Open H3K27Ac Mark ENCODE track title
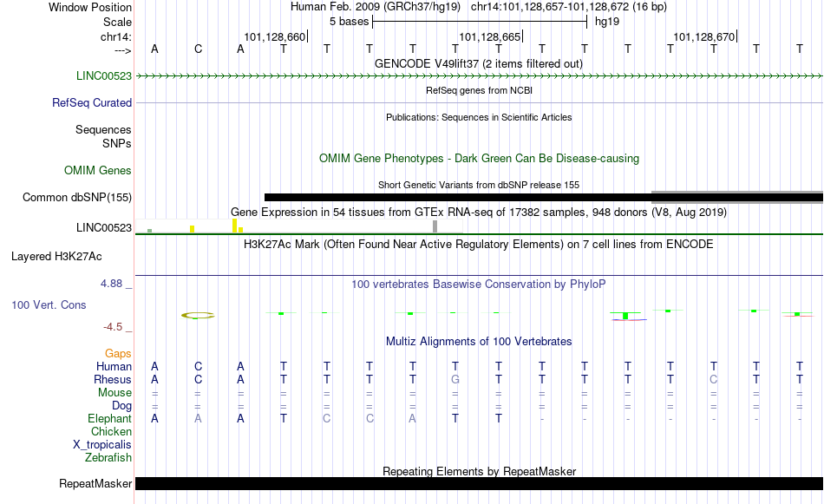This screenshot has height=504, width=824. [x=479, y=245]
